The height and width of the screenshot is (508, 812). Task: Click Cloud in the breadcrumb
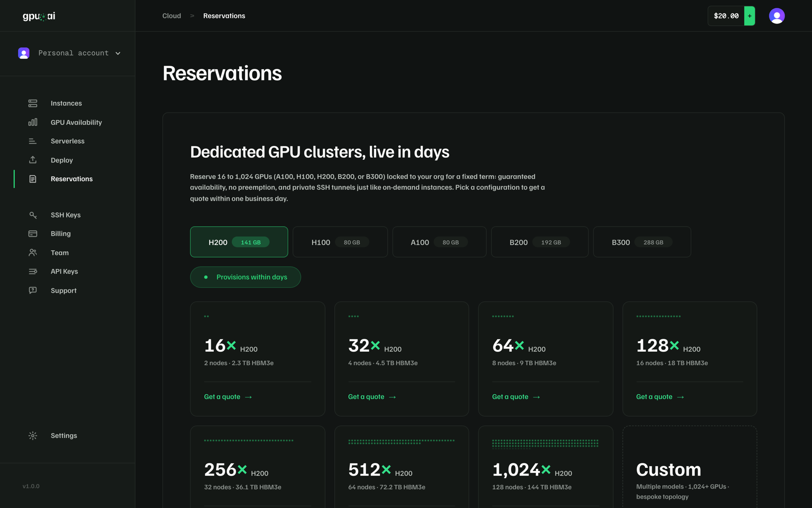[x=171, y=16]
